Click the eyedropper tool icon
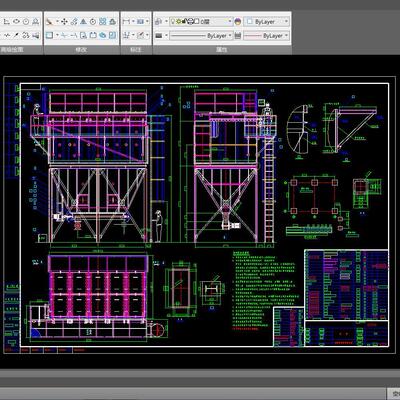Screen dimensions: 400x400 (x=17, y=35)
